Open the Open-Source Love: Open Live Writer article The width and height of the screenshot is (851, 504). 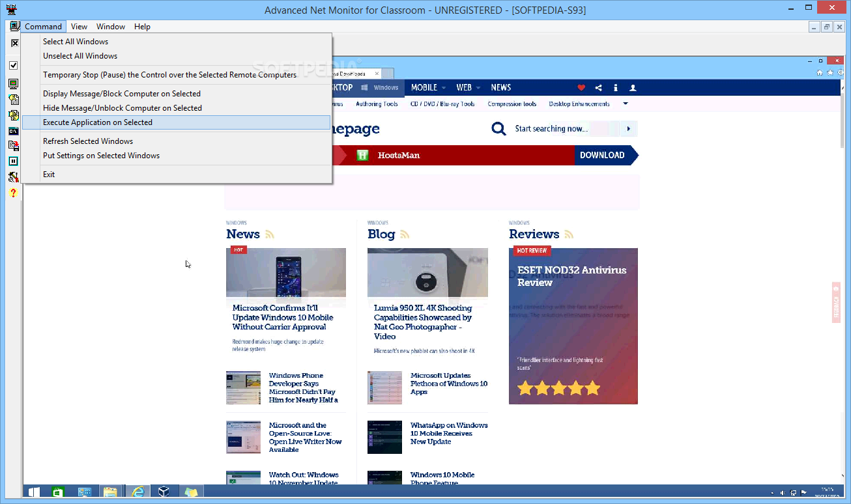(306, 438)
